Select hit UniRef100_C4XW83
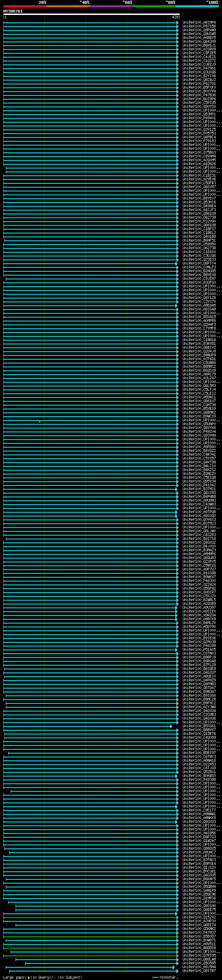The image size is (222, 980). (199, 504)
